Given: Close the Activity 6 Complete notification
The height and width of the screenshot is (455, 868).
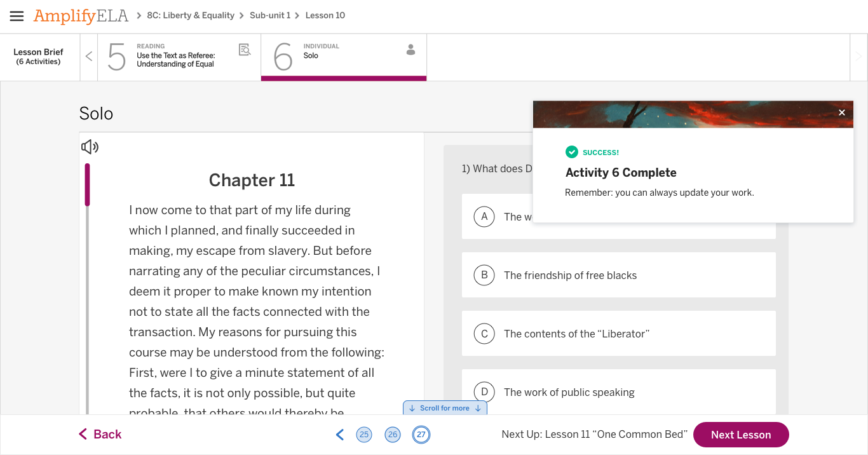Looking at the screenshot, I should pyautogui.click(x=842, y=112).
